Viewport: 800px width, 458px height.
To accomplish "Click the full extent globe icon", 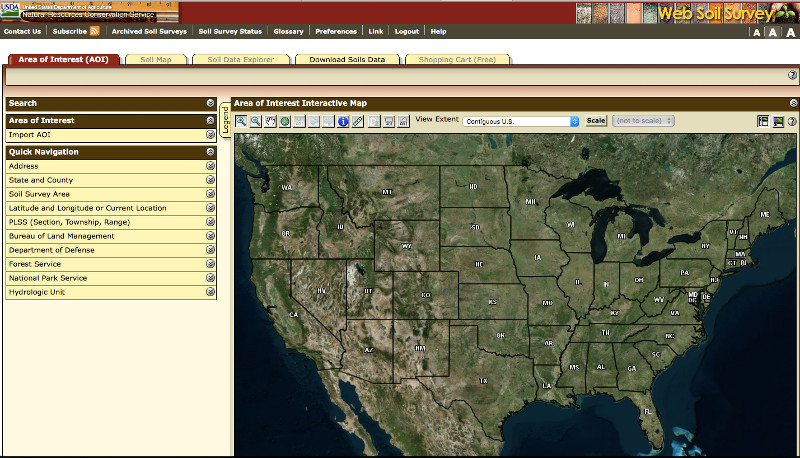I will (285, 121).
